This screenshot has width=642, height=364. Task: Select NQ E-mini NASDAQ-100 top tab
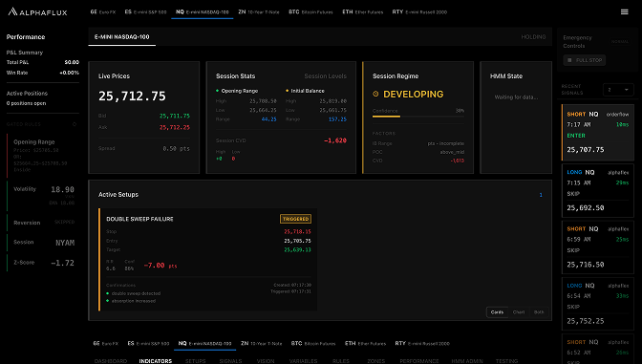pos(203,11)
